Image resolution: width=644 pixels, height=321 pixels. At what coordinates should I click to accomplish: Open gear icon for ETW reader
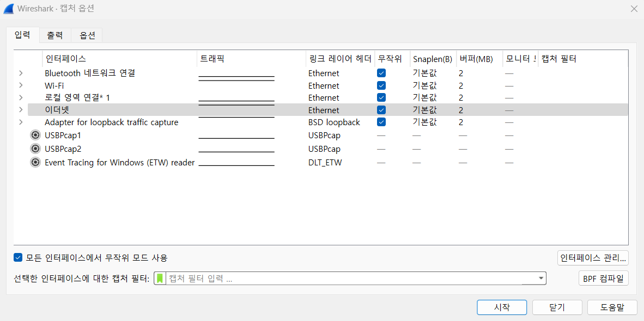35,162
